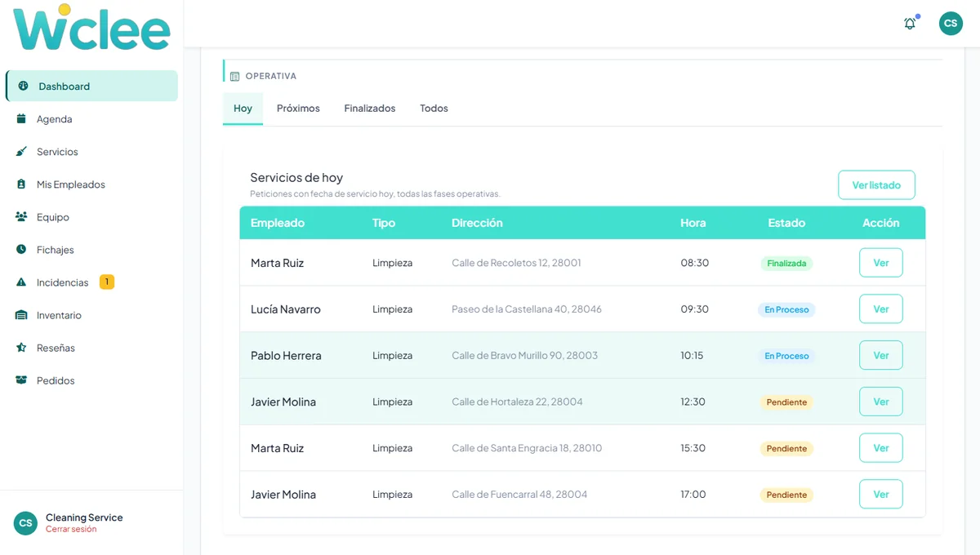The image size is (980, 555).
Task: Click the Finalizada status badge
Action: click(x=786, y=264)
